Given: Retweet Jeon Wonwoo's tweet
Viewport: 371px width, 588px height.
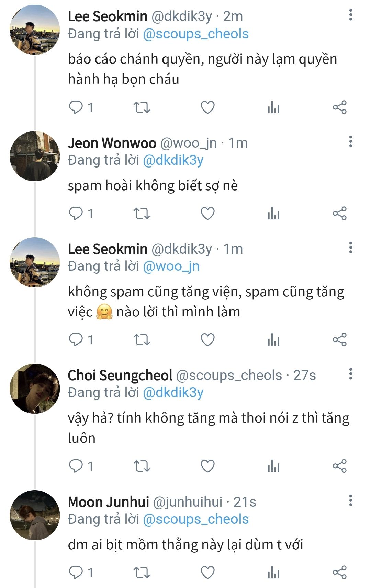Looking at the screenshot, I should 142,214.
